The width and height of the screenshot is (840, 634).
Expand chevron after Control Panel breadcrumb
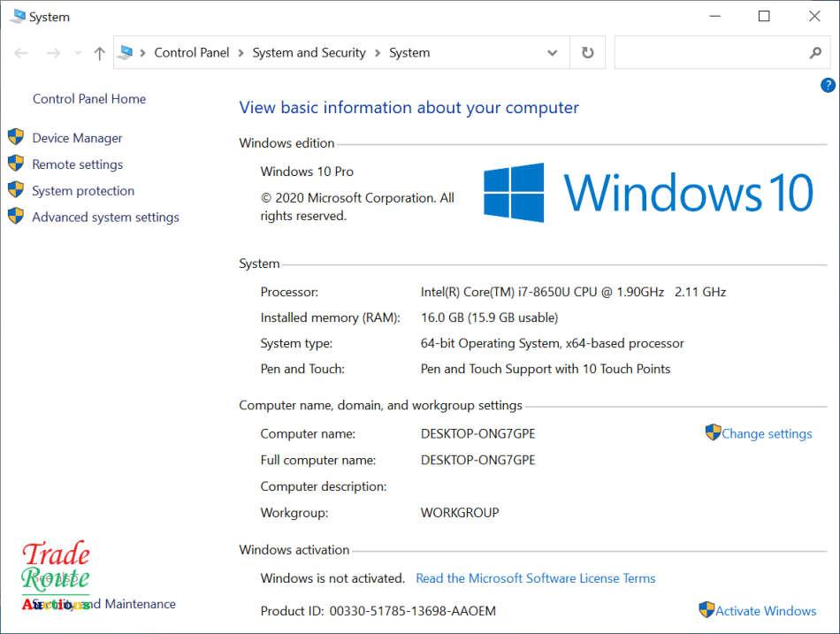241,53
